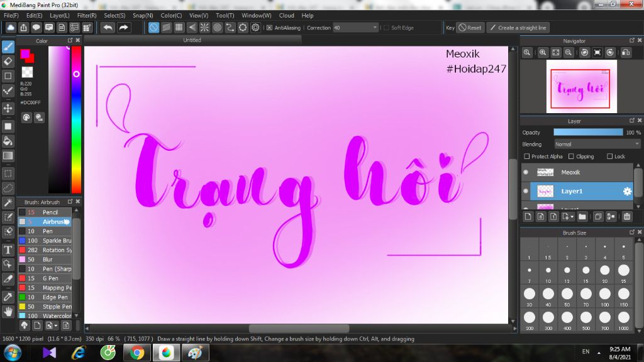
Task: Open add-brush dropdown arrow in Brush panel
Action: [56, 326]
